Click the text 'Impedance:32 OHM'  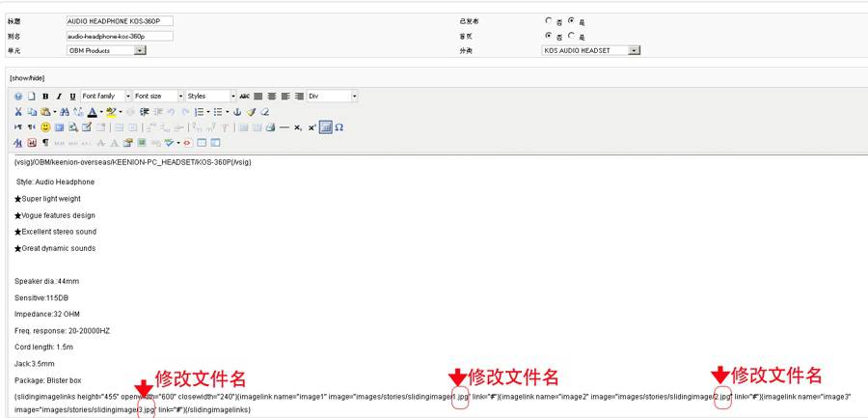point(47,315)
